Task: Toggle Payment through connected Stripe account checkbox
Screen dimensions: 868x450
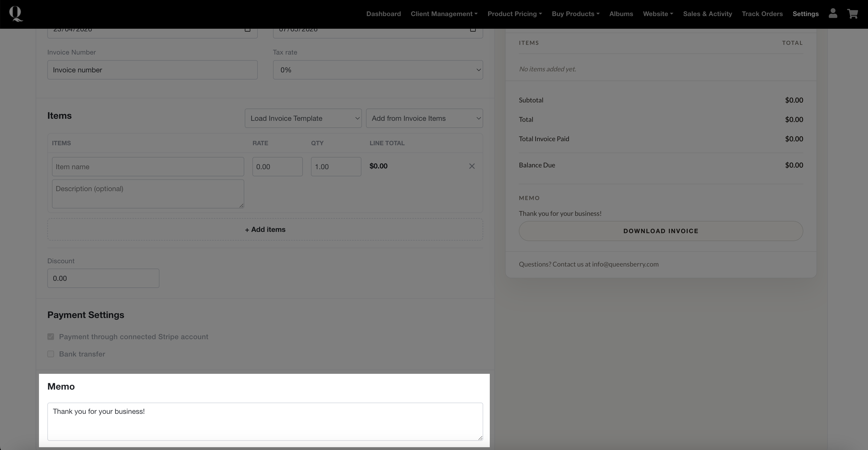Action: tap(51, 337)
